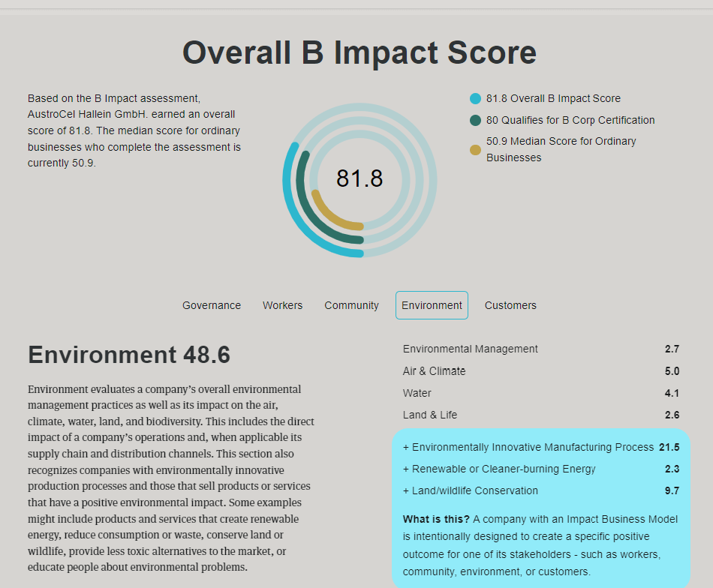Click the 'Environment 48.6' heading
Image resolution: width=713 pixels, height=588 pixels.
(129, 355)
